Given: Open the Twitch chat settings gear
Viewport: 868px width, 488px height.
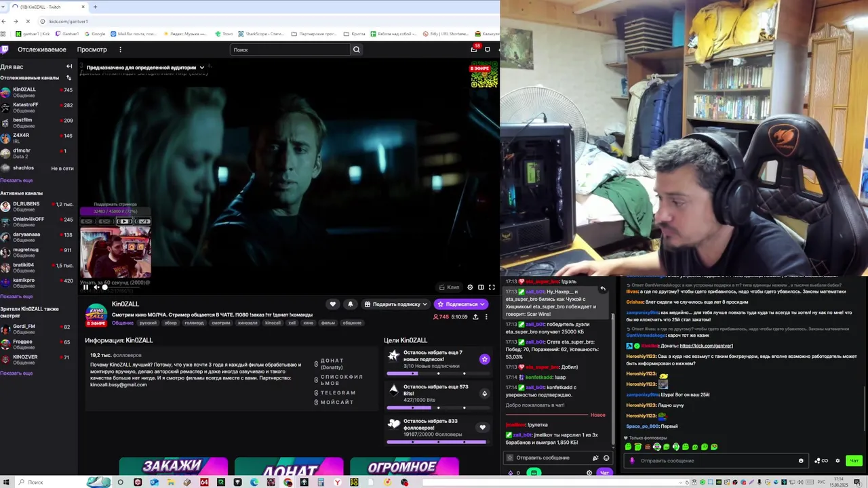Looking at the screenshot, I should coord(589,472).
